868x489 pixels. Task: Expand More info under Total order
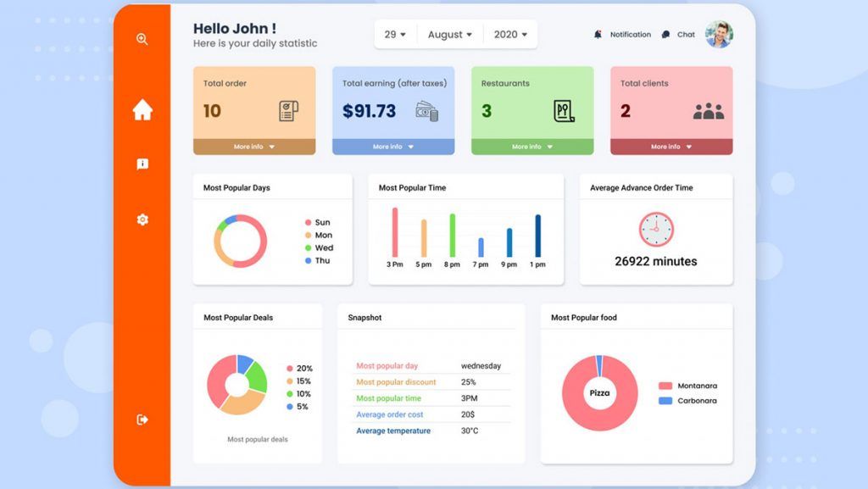pyautogui.click(x=254, y=147)
